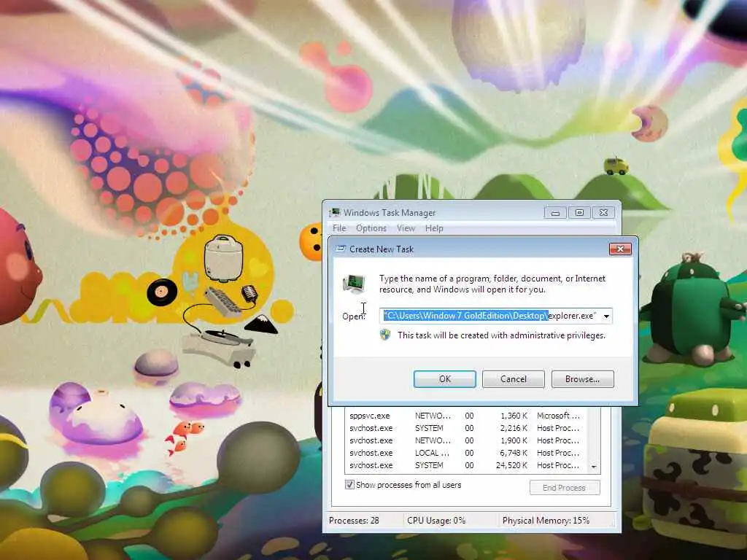
Task: Open the View menu in Task Manager
Action: coord(406,228)
